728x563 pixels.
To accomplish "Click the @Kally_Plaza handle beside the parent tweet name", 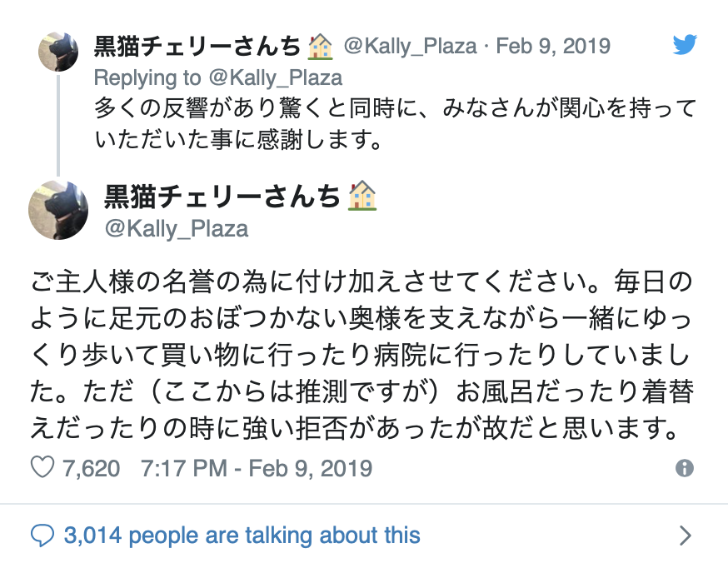I will [410, 46].
